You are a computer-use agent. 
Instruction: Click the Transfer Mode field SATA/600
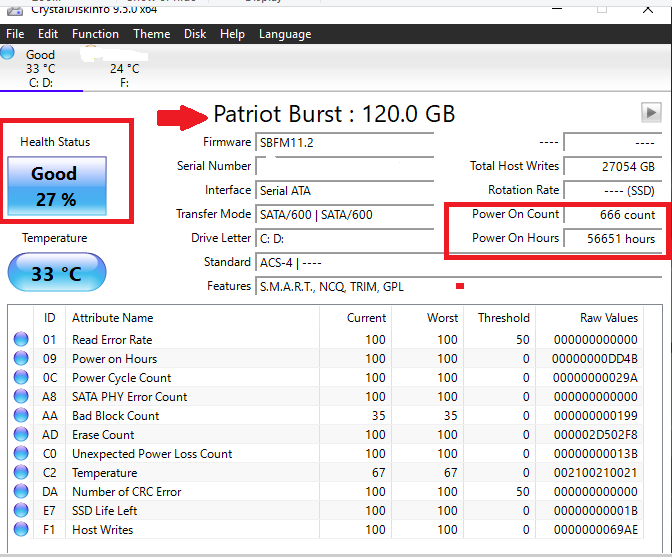pos(345,214)
